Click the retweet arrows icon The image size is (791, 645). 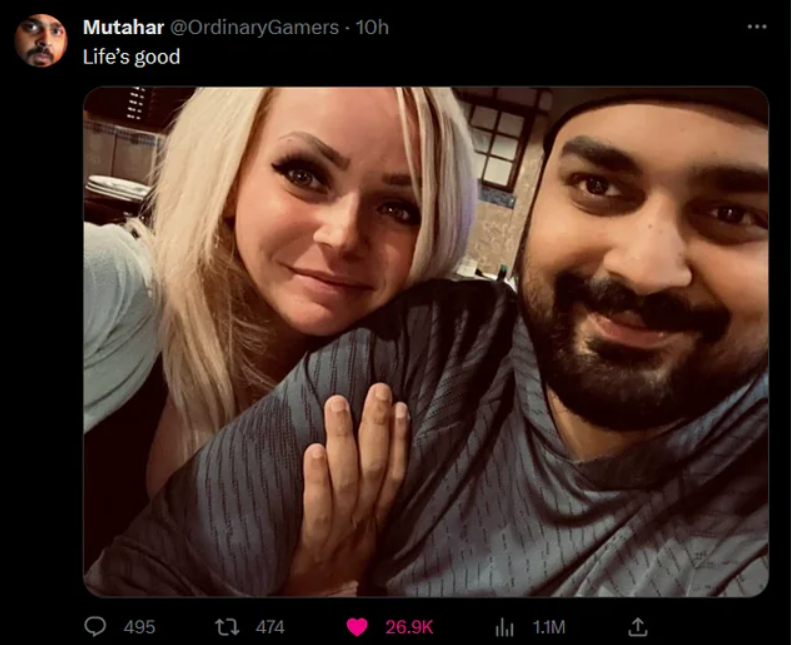pyautogui.click(x=227, y=627)
